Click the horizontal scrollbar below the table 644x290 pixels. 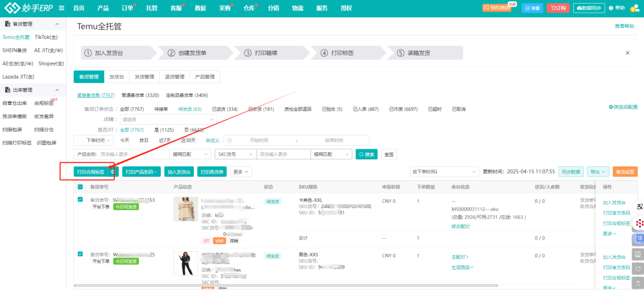[286, 285]
